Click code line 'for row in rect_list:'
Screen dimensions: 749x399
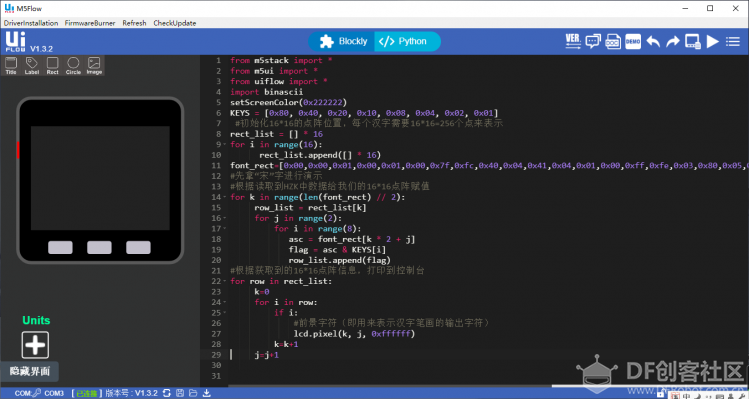(x=281, y=281)
